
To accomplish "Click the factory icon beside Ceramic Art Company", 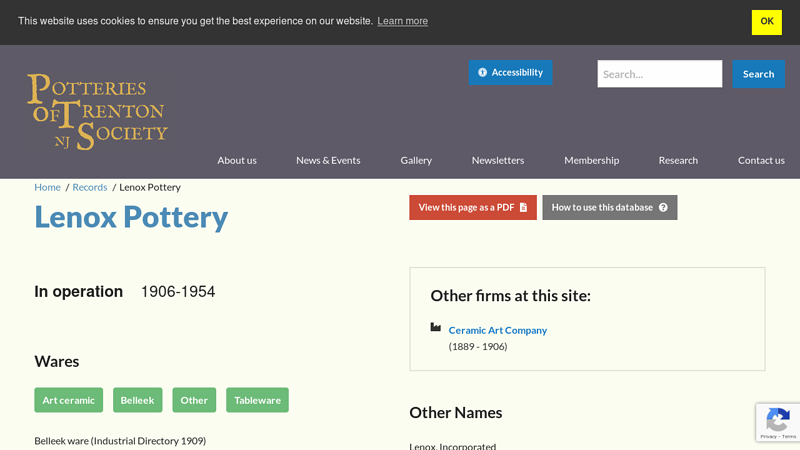I will [435, 327].
